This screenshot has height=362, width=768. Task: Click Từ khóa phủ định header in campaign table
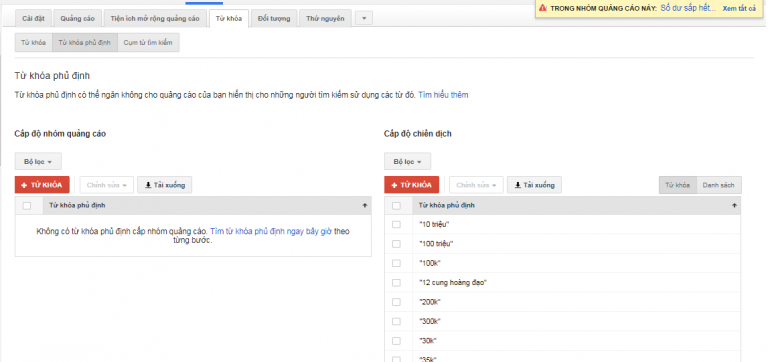point(447,206)
